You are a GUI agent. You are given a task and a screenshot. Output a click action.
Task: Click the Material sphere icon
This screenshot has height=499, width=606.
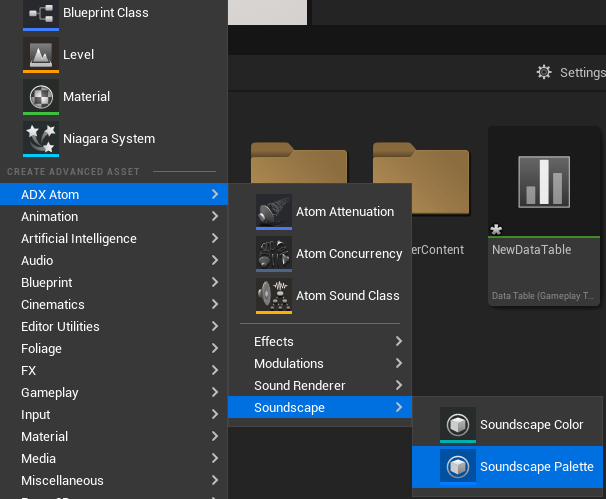pyautogui.click(x=41, y=97)
